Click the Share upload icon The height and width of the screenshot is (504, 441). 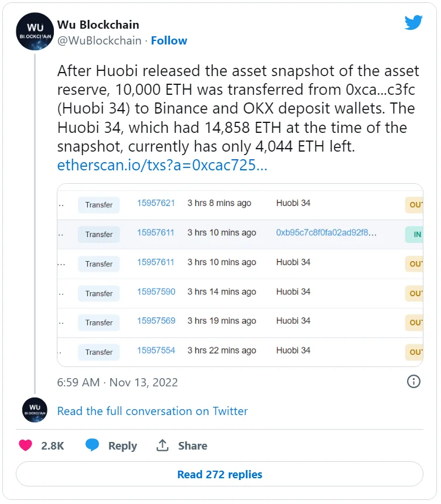coord(162,445)
